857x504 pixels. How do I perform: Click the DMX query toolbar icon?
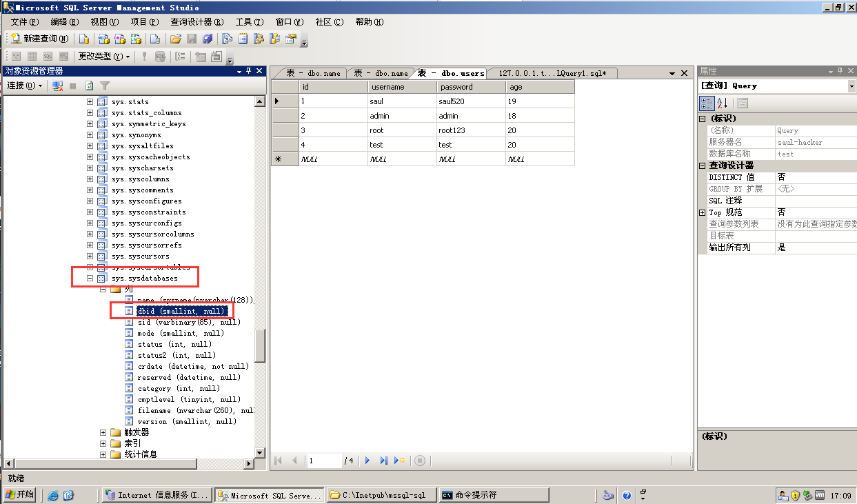click(119, 39)
